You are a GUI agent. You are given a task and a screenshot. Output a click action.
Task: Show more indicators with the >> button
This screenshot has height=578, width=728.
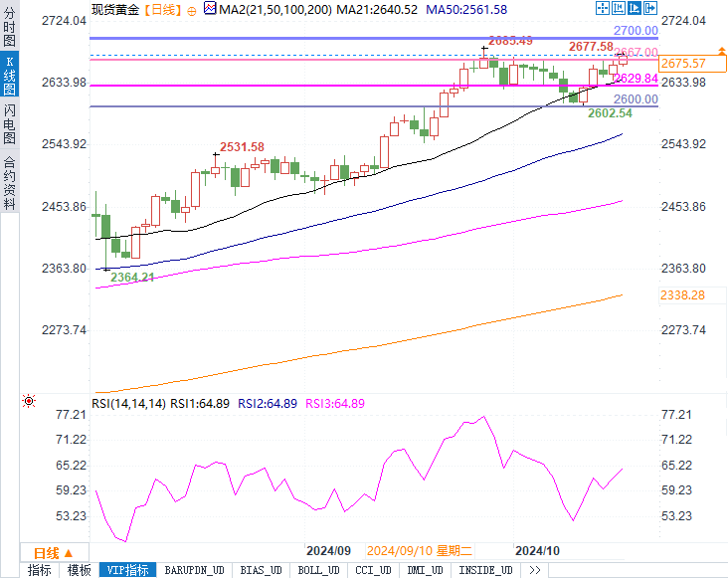(x=534, y=570)
